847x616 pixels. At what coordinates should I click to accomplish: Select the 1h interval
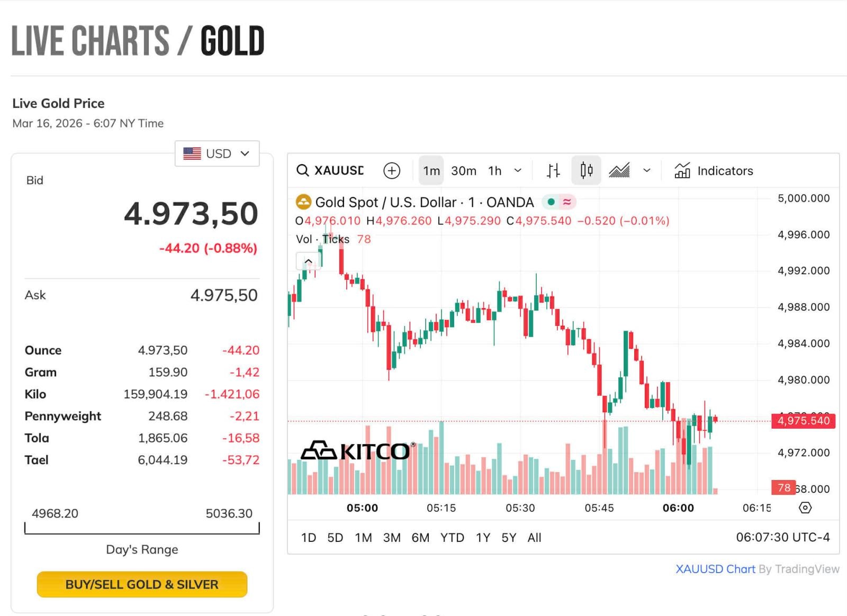point(494,170)
